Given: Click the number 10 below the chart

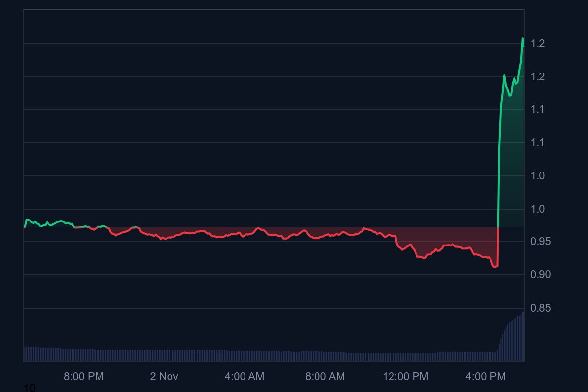Looking at the screenshot, I should coord(29,388).
